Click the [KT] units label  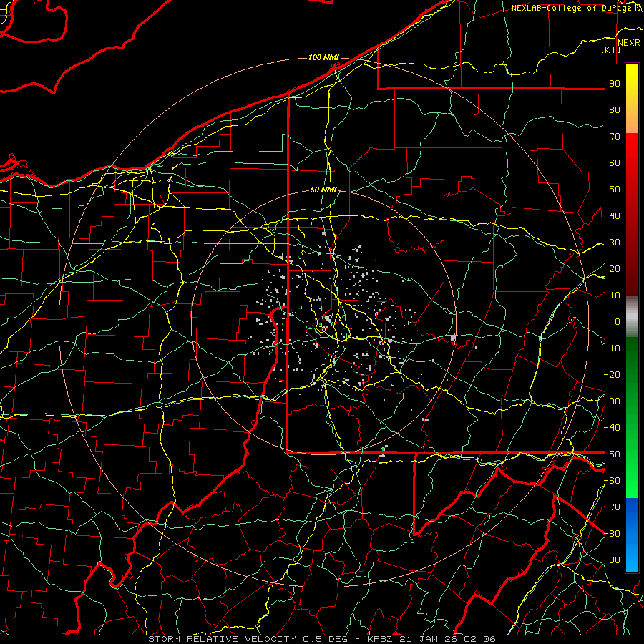[x=611, y=49]
